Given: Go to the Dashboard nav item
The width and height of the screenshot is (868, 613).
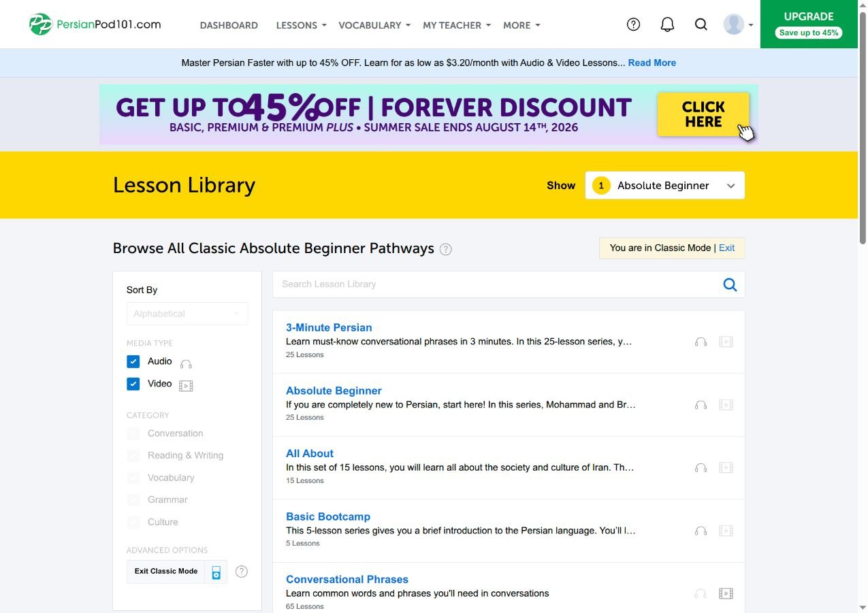Looking at the screenshot, I should pos(229,25).
